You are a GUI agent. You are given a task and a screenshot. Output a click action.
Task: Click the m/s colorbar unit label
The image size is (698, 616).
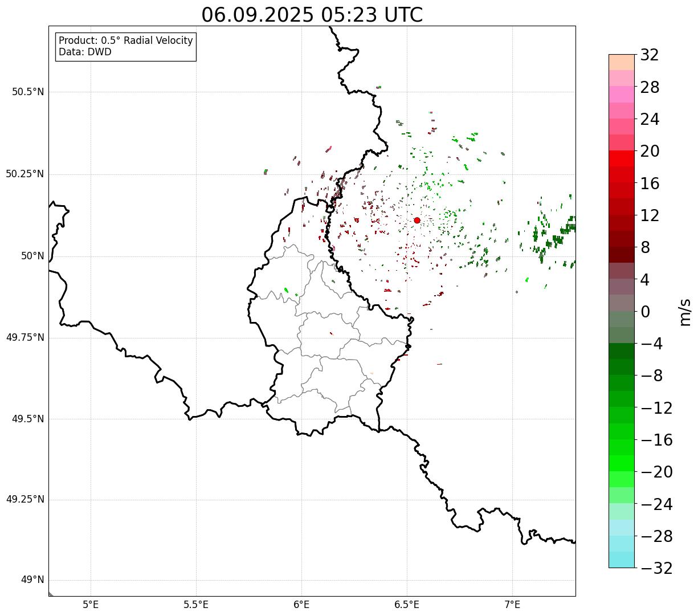[684, 312]
